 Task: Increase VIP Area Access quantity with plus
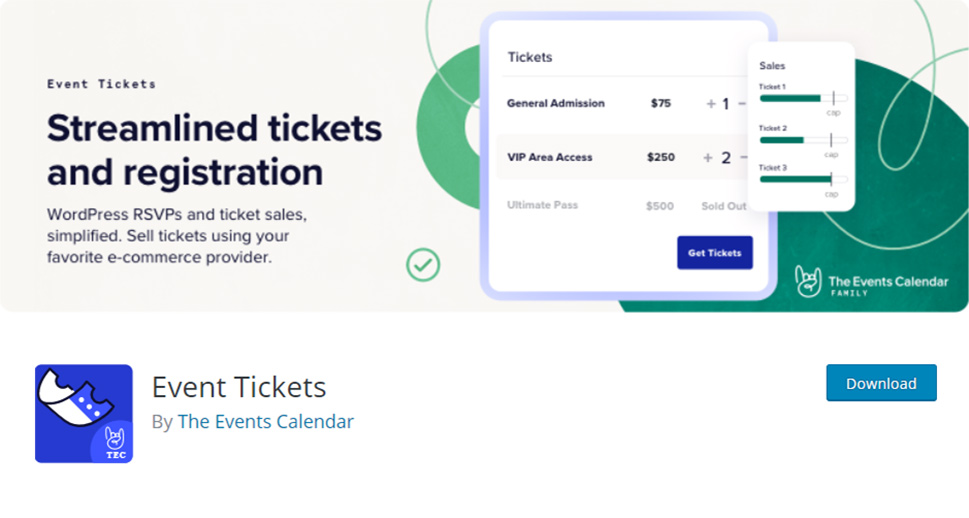click(x=708, y=158)
